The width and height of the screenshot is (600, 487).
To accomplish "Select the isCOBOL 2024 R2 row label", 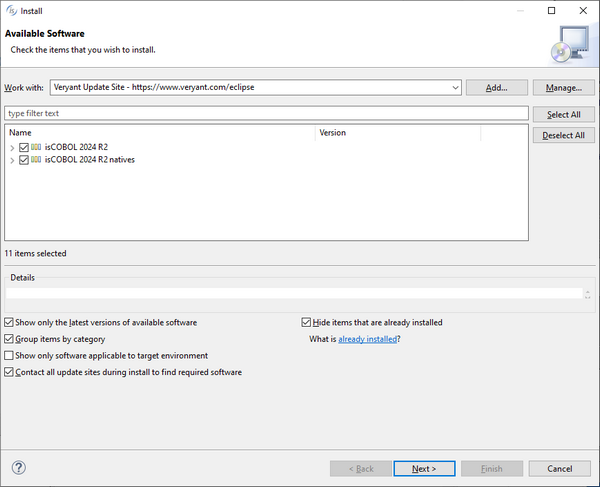I will click(76, 147).
